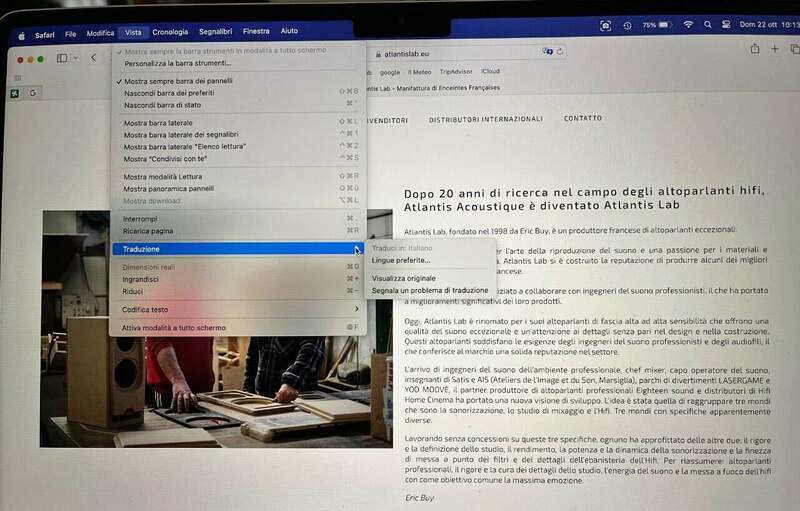Click the address bar showing atlantislab.eu
Image resolution: width=800 pixels, height=511 pixels.
(x=450, y=55)
